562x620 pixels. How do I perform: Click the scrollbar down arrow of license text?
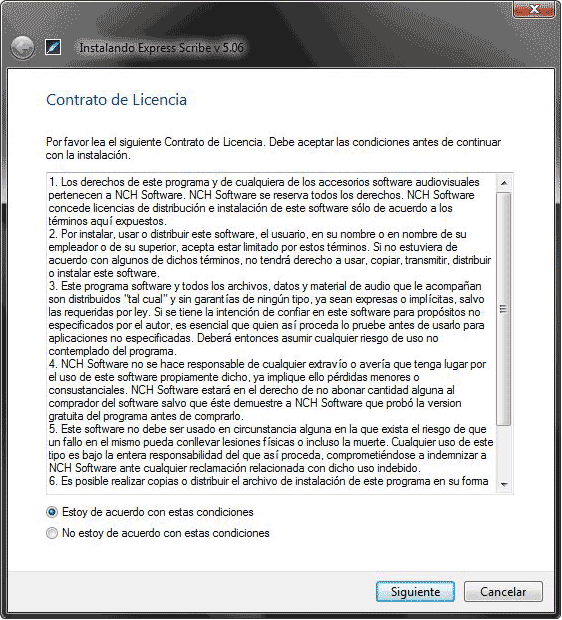(504, 485)
